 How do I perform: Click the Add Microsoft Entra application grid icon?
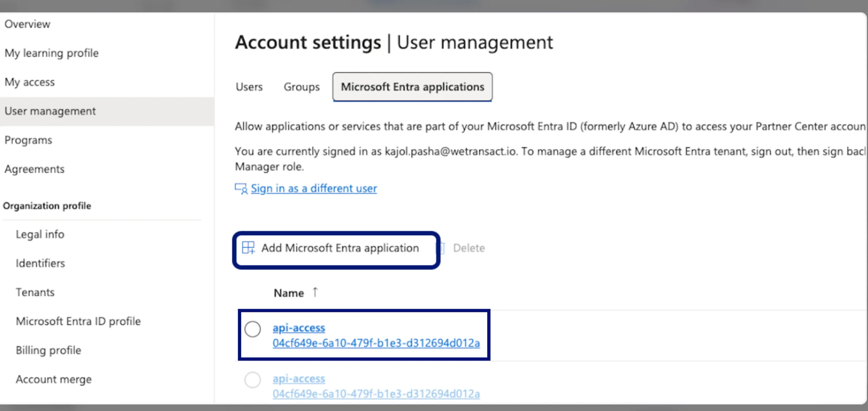[x=249, y=248]
